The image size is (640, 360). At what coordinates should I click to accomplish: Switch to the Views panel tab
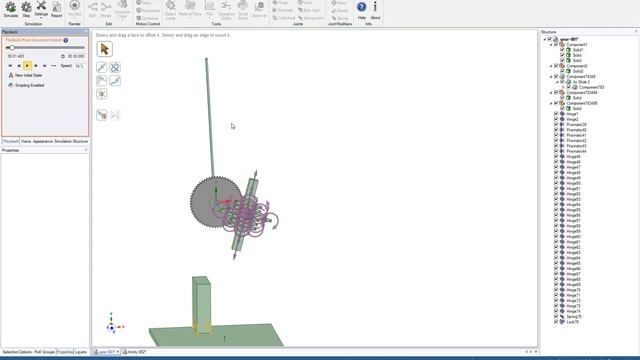pyautogui.click(x=26, y=141)
